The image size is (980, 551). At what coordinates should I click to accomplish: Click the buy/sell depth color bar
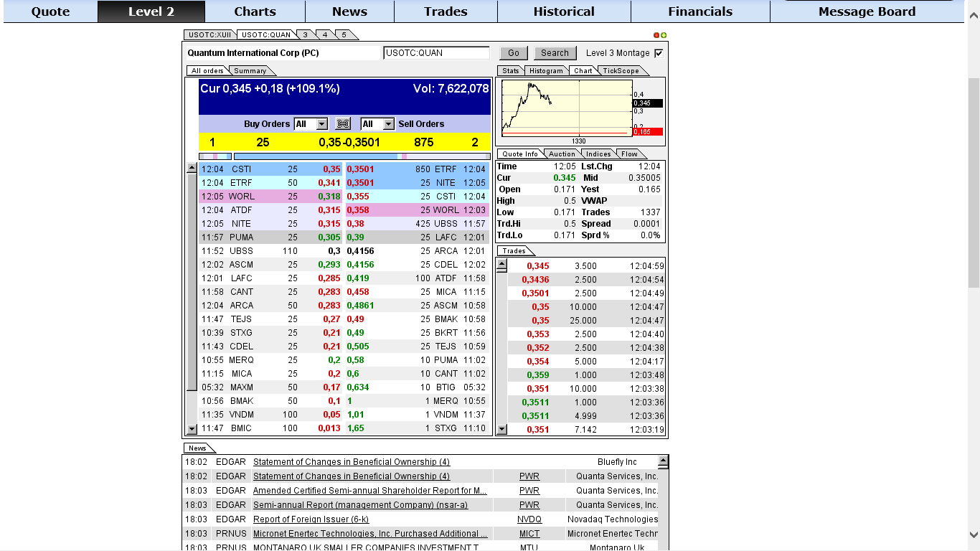coord(345,156)
